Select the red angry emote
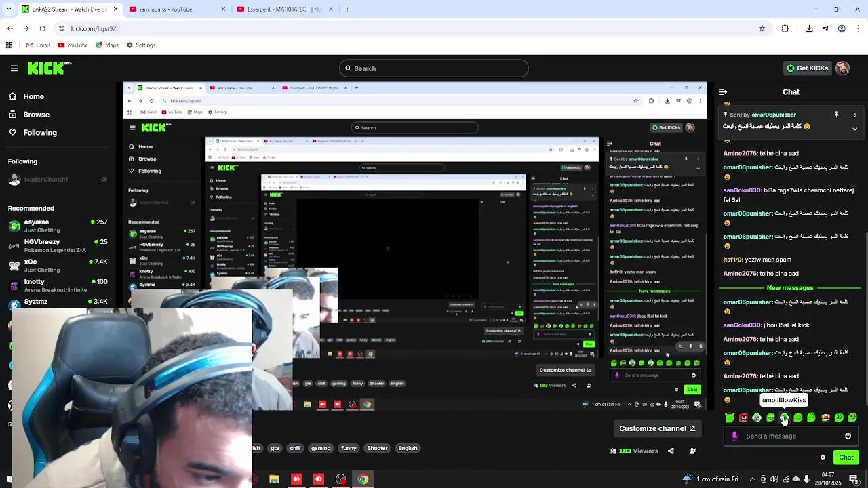The image size is (868, 488). (x=743, y=418)
